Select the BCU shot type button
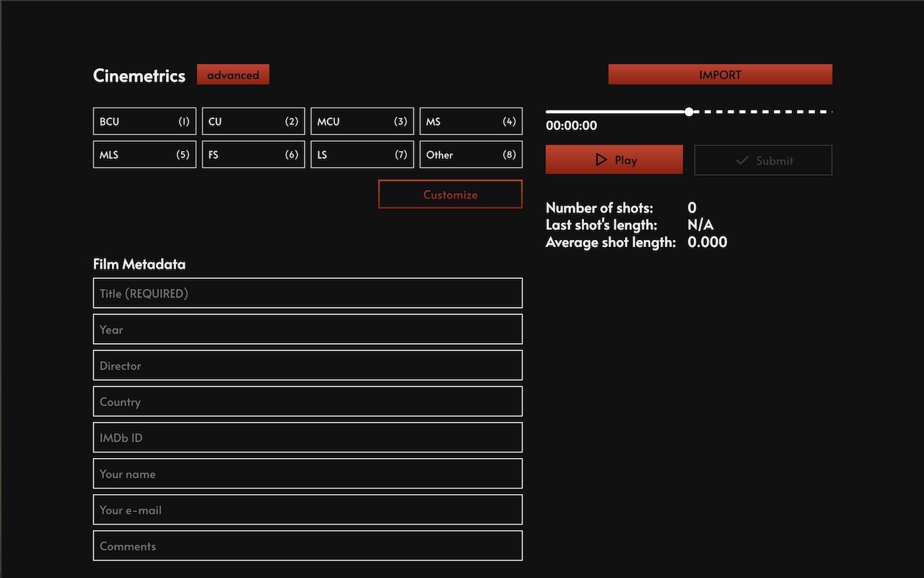Viewport: 924px width, 578px height. (144, 121)
